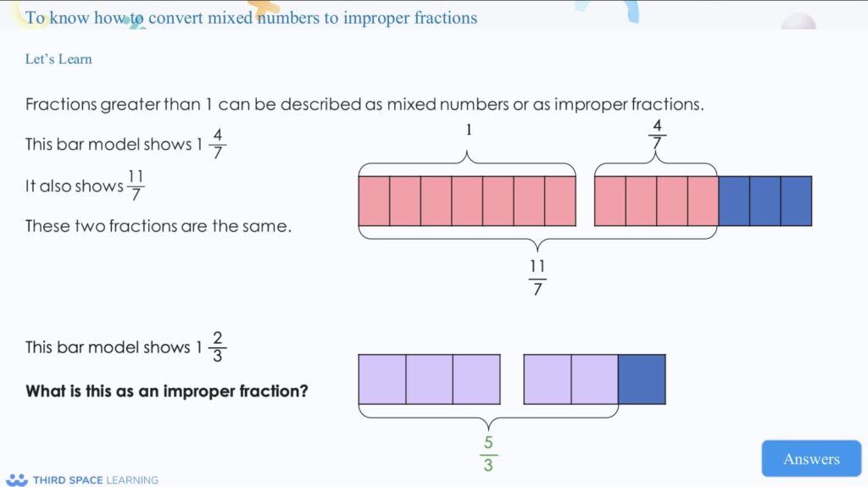Image resolution: width=868 pixels, height=487 pixels.
Task: Click the leftmost purple block in the lower bar model
Action: [382, 379]
